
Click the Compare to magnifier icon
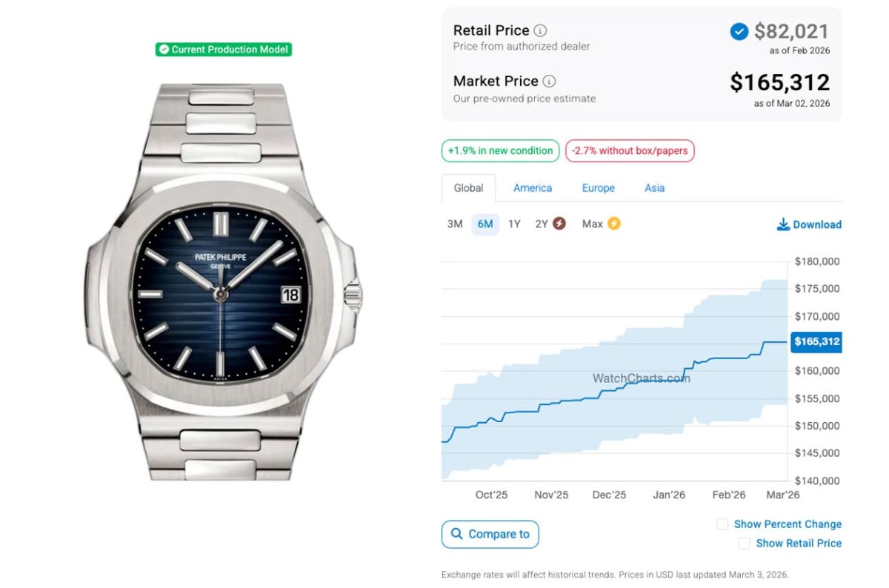click(456, 534)
